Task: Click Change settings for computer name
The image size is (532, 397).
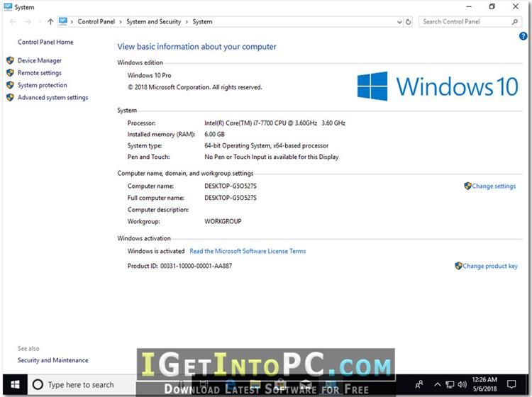Action: pos(494,186)
